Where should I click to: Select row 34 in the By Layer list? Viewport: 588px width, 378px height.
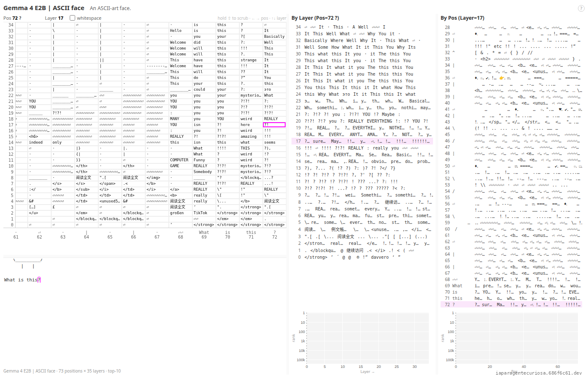(362, 27)
